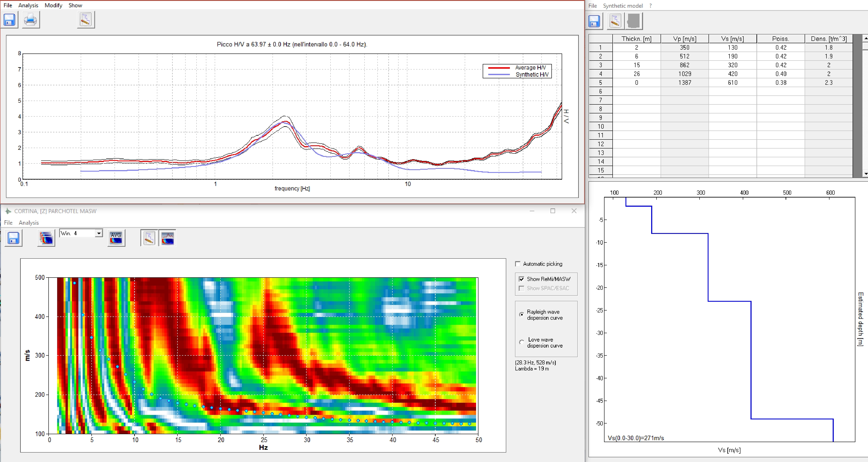Toggle Show ReMi/MASW checkbox
This screenshot has width=868, height=462.
pos(522,279)
